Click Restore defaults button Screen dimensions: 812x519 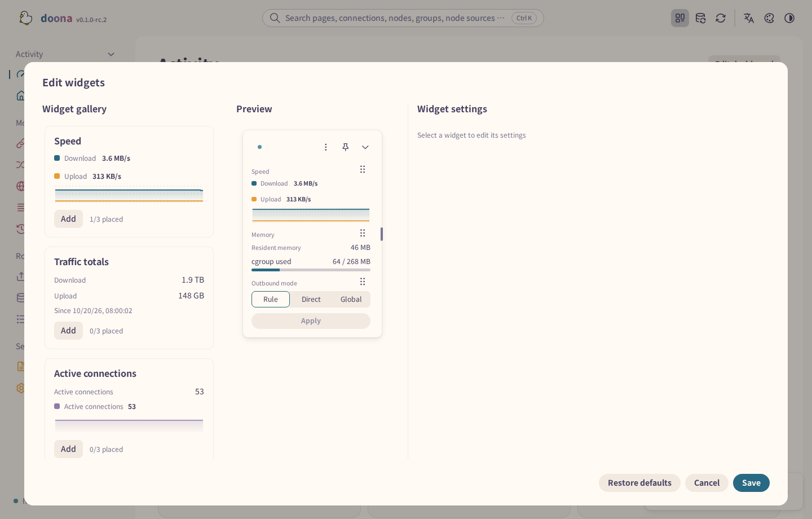639,483
